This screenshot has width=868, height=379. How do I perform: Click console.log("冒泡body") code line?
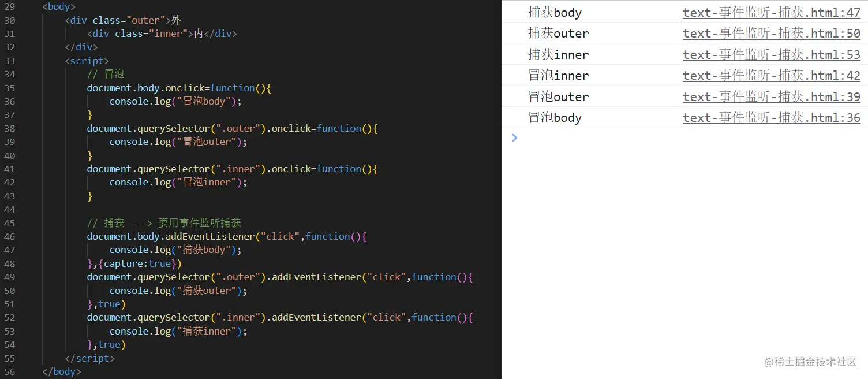(175, 101)
